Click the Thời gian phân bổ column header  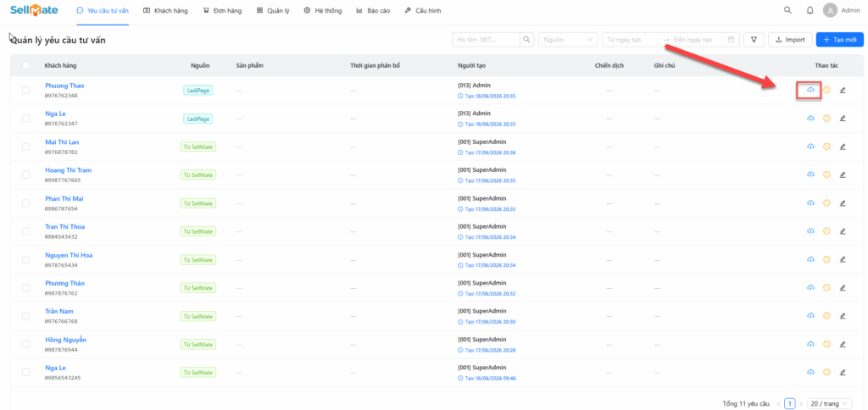click(x=375, y=65)
